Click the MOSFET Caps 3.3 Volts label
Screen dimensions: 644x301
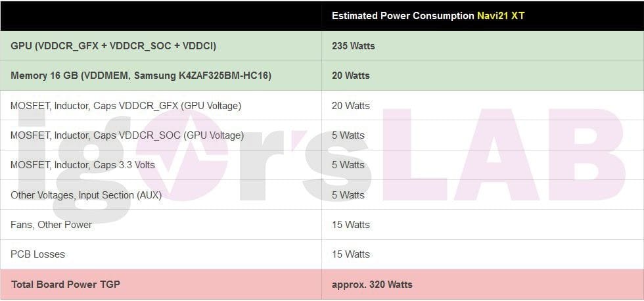pos(83,165)
